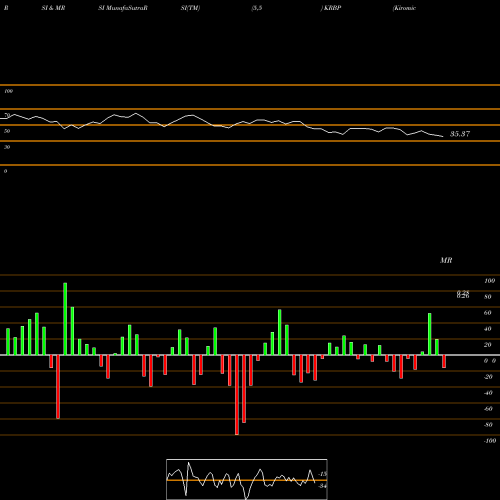Image resolution: width=500 pixels, height=500 pixels.
Task: Click the 30 level label on RSI axis
Action: point(7,147)
